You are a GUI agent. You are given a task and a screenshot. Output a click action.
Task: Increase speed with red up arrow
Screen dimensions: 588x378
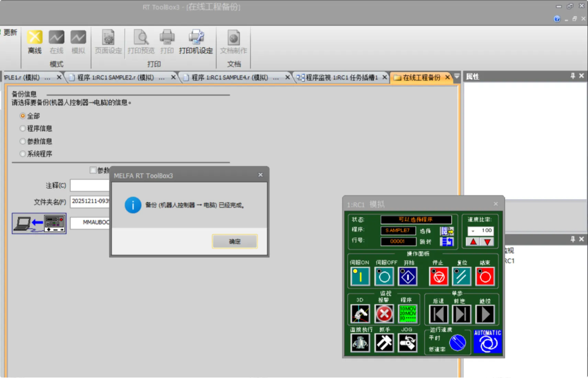click(474, 242)
